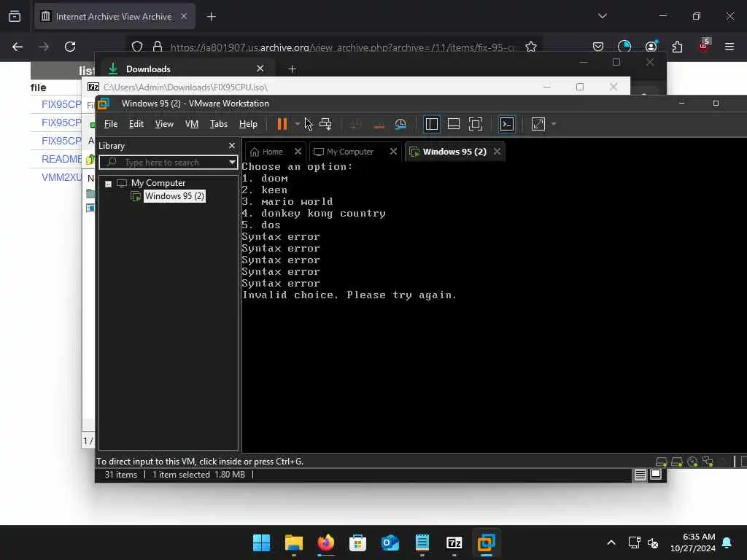This screenshot has width=747, height=560.
Task: Go back in the Firefox browser
Action: (18, 47)
